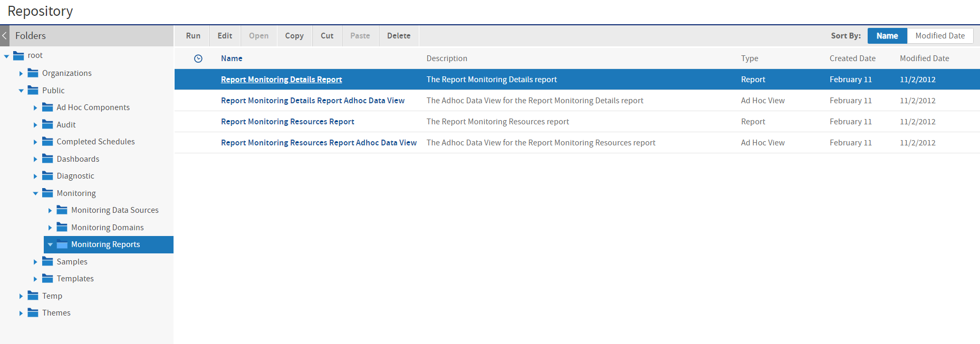Expand the Monitoring Domains node
Screen dimensions: 980x344
[x=50, y=228]
